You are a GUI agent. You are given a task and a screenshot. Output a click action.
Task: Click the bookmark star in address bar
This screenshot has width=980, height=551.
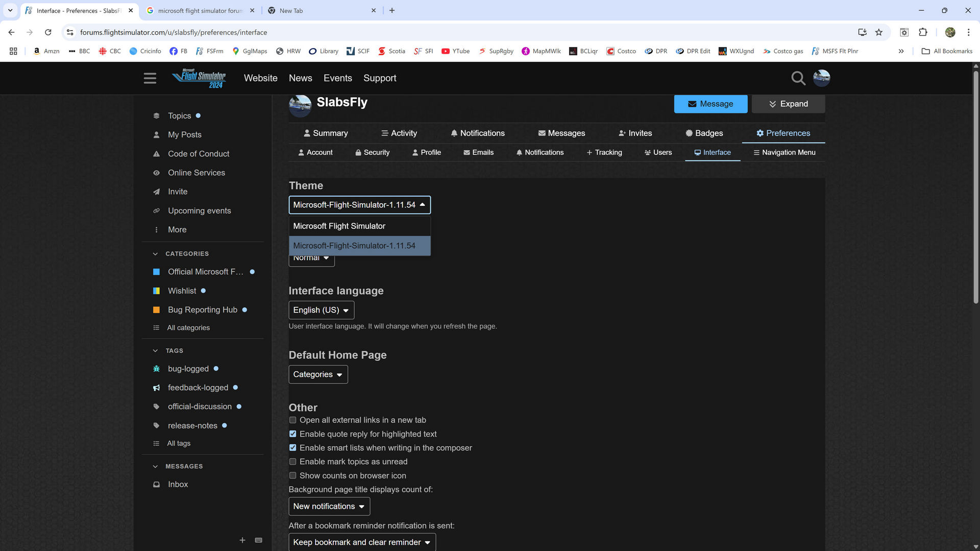(878, 32)
